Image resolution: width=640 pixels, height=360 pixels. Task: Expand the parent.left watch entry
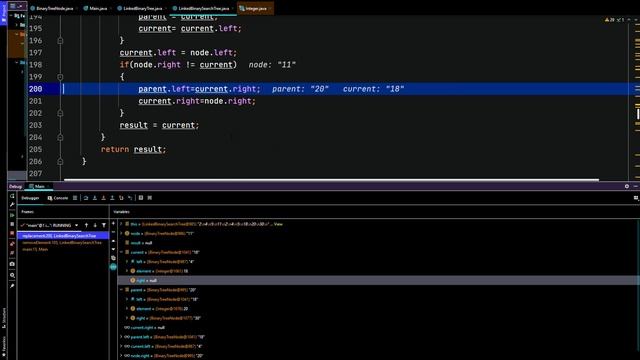coord(121,337)
